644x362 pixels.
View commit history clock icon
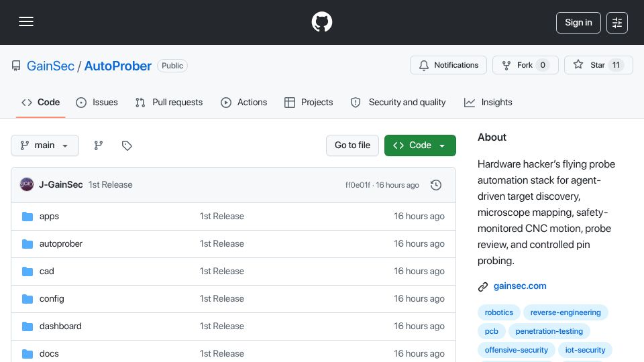tap(436, 185)
